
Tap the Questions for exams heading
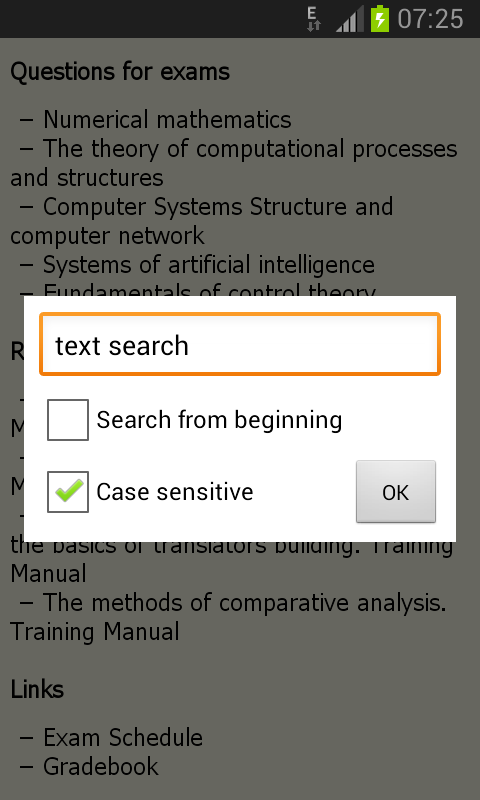(120, 72)
